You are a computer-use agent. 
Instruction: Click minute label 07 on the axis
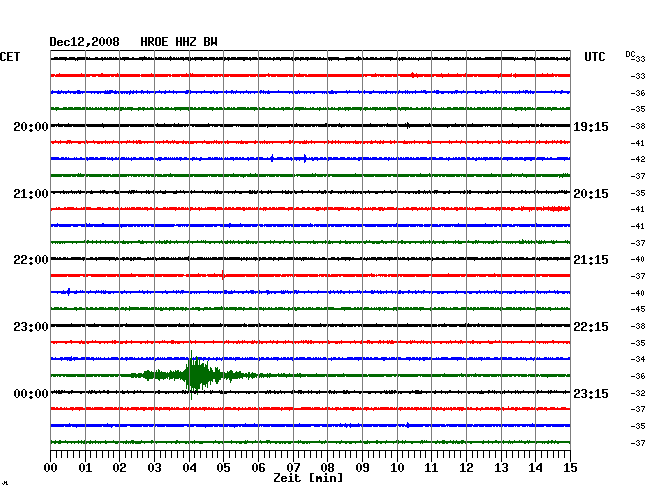click(x=293, y=468)
